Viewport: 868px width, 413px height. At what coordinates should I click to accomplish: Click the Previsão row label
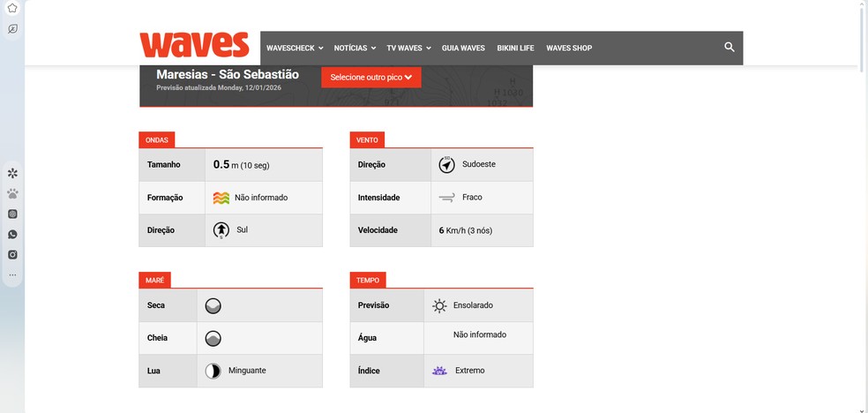click(374, 305)
